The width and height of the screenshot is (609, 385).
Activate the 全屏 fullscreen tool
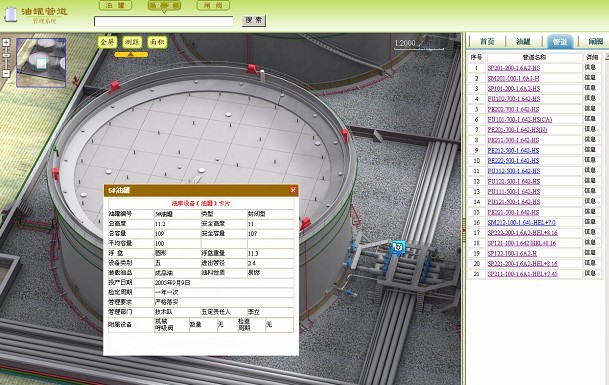[107, 42]
